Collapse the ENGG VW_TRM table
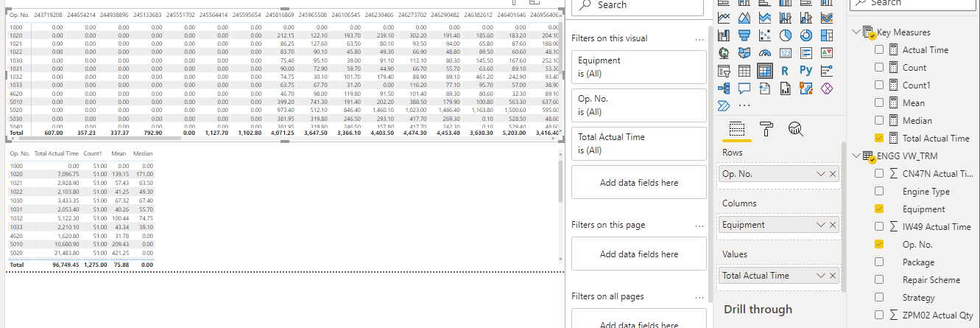 pos(856,156)
